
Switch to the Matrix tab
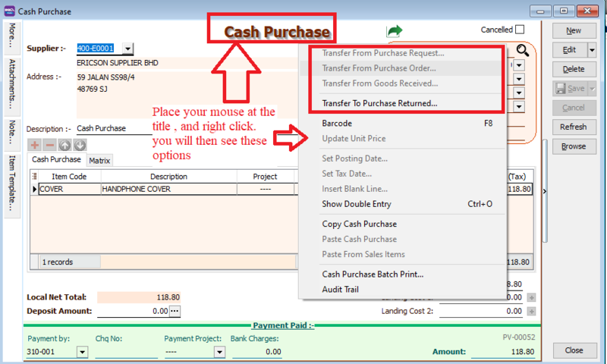pyautogui.click(x=99, y=161)
